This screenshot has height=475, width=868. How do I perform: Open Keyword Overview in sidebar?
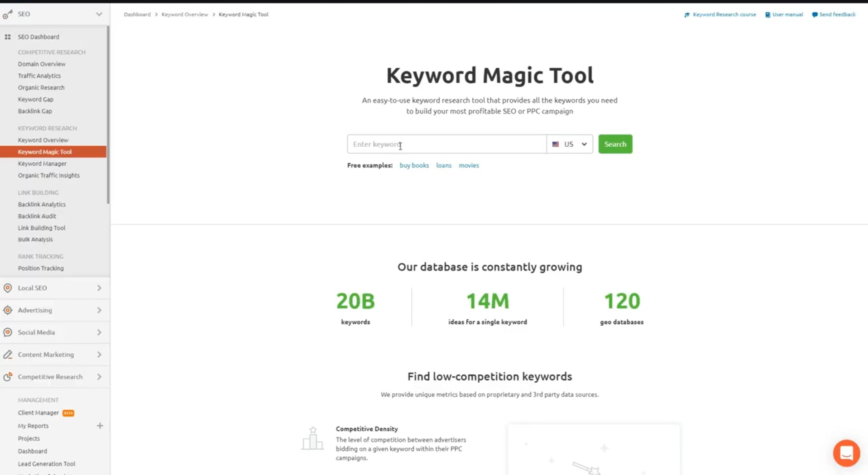(43, 140)
